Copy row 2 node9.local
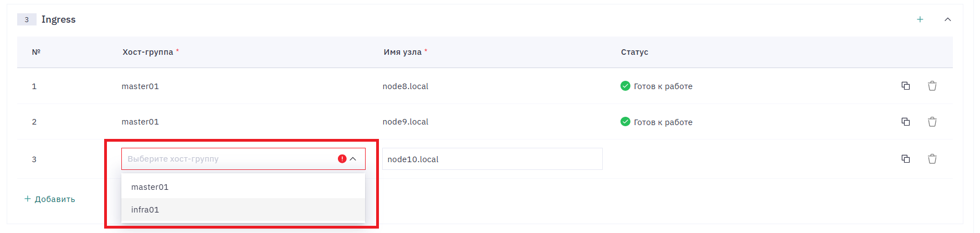This screenshot has height=233, width=980. [905, 122]
